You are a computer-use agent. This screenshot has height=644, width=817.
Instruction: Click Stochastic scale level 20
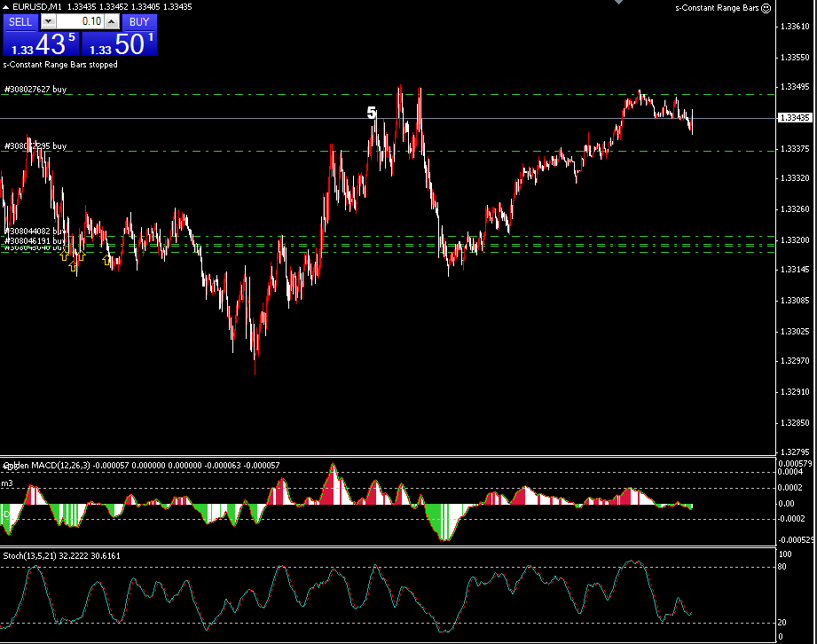coord(782,623)
